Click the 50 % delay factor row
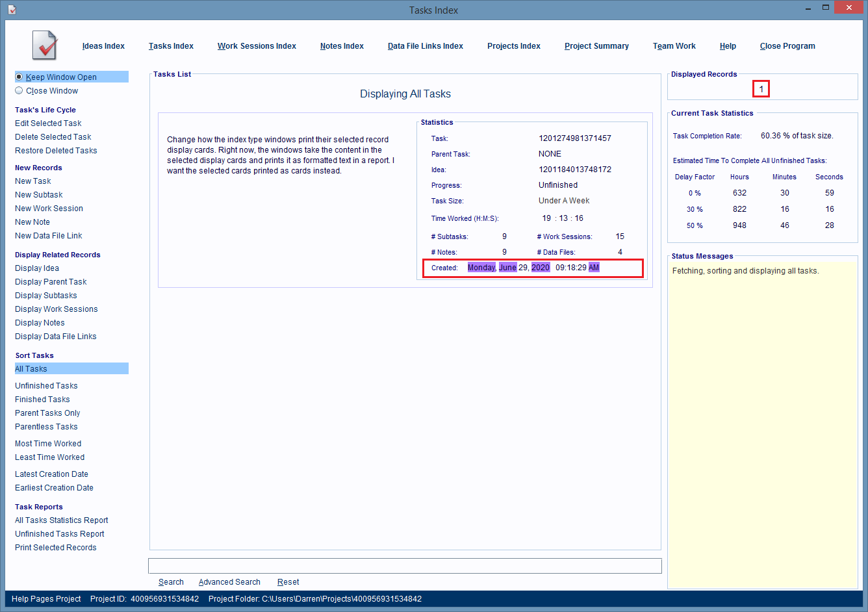 coord(695,225)
